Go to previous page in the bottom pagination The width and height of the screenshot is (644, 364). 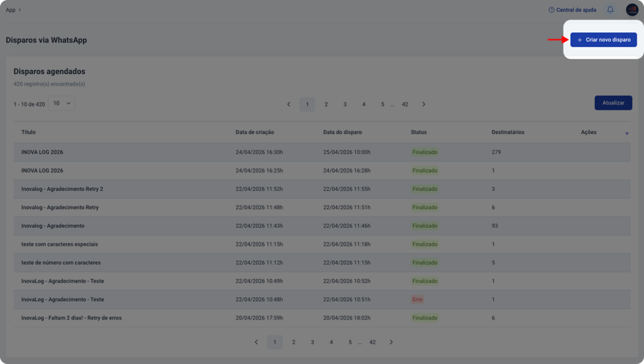tap(257, 342)
